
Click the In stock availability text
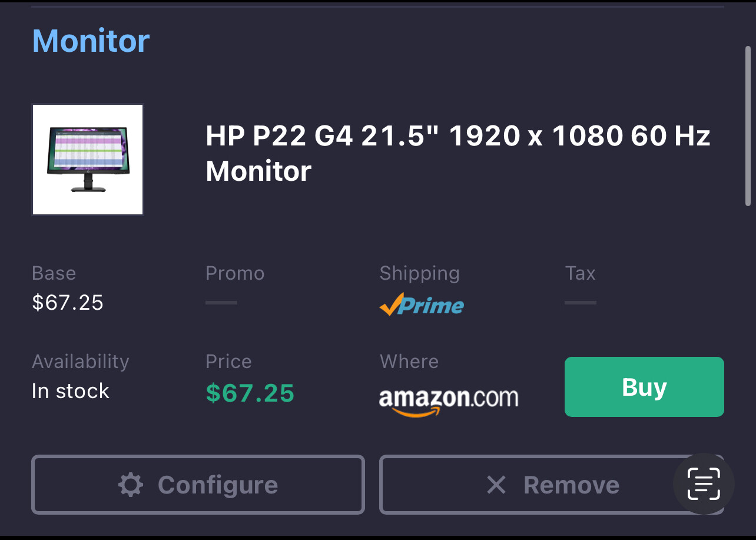pyautogui.click(x=71, y=391)
